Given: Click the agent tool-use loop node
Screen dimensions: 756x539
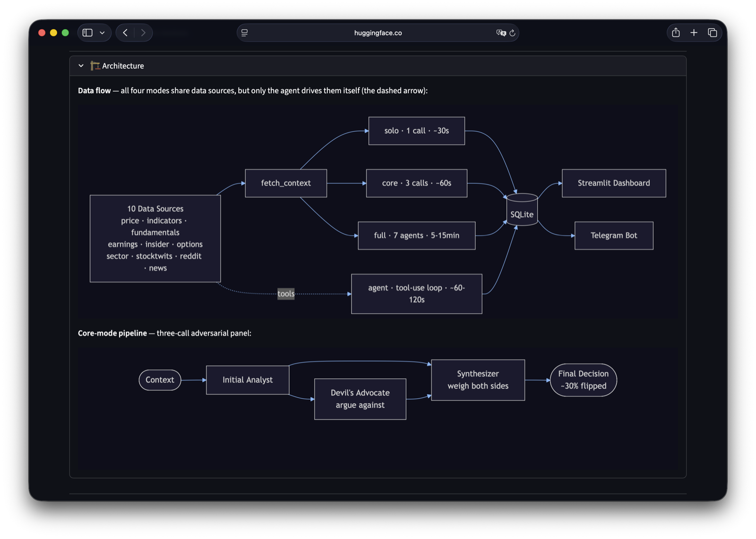Looking at the screenshot, I should point(416,293).
